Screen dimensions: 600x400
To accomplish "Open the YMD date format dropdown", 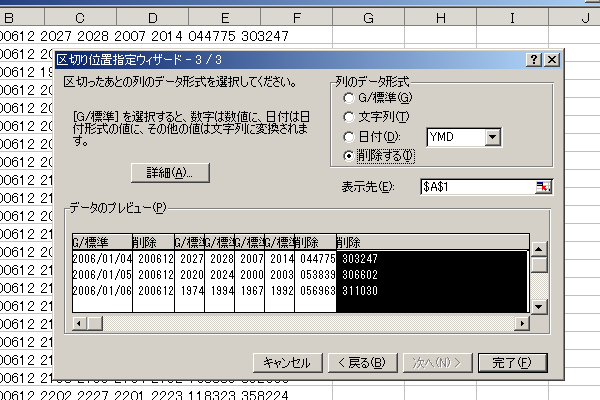I will 492,137.
